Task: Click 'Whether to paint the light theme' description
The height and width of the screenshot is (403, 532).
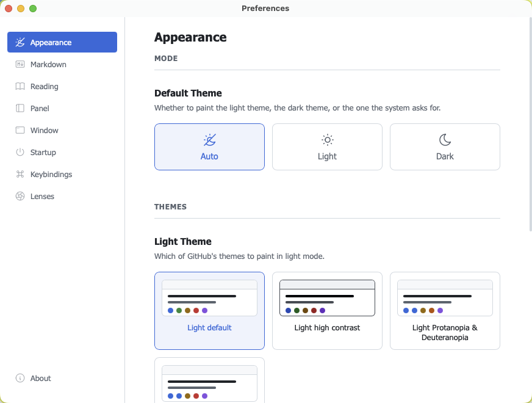Action: tap(298, 108)
